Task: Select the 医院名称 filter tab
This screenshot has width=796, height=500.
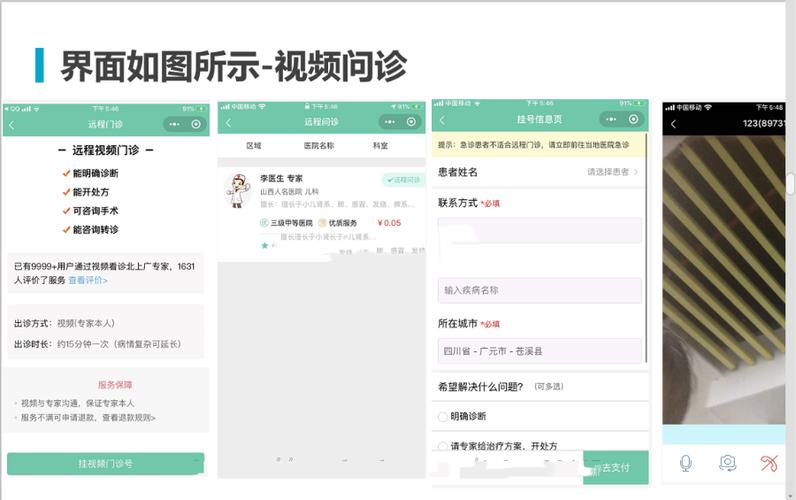Action: (319, 146)
